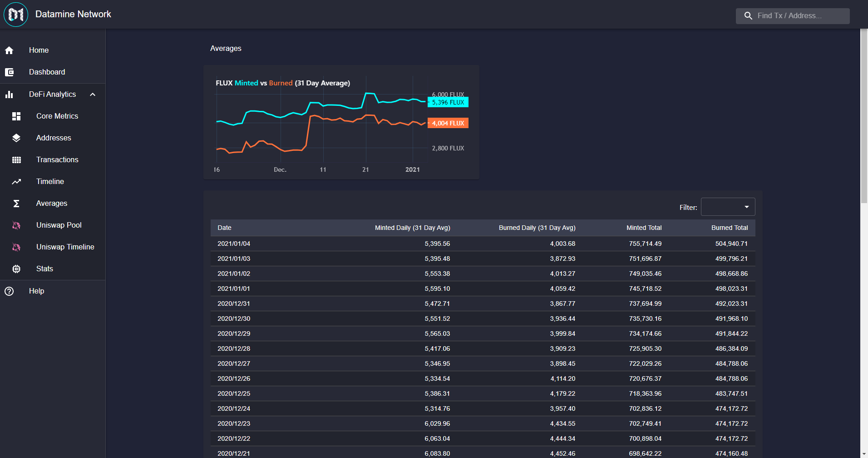The image size is (868, 458).
Task: Click the Averages page heading
Action: pyautogui.click(x=226, y=48)
